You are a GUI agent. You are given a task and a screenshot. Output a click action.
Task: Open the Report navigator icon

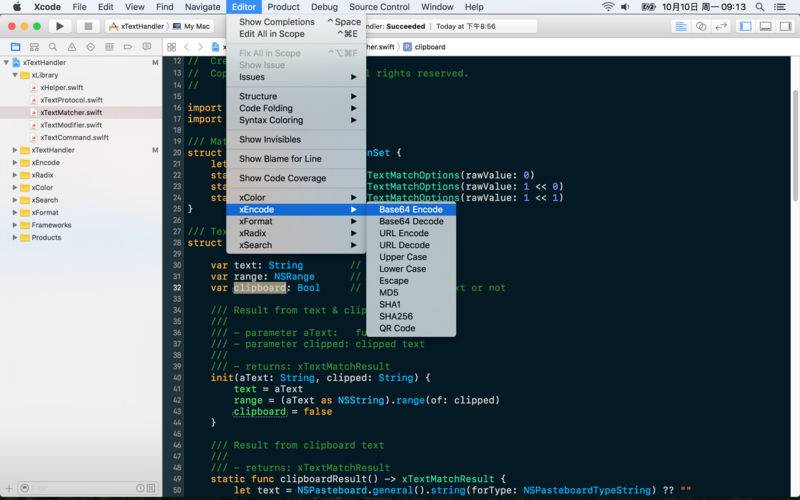[x=147, y=47]
